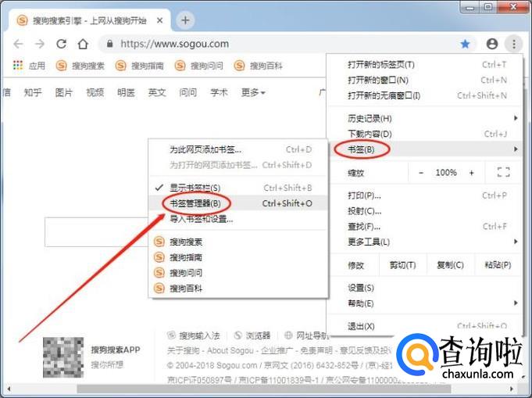Open the 学术 navigation link

[x=219, y=92]
